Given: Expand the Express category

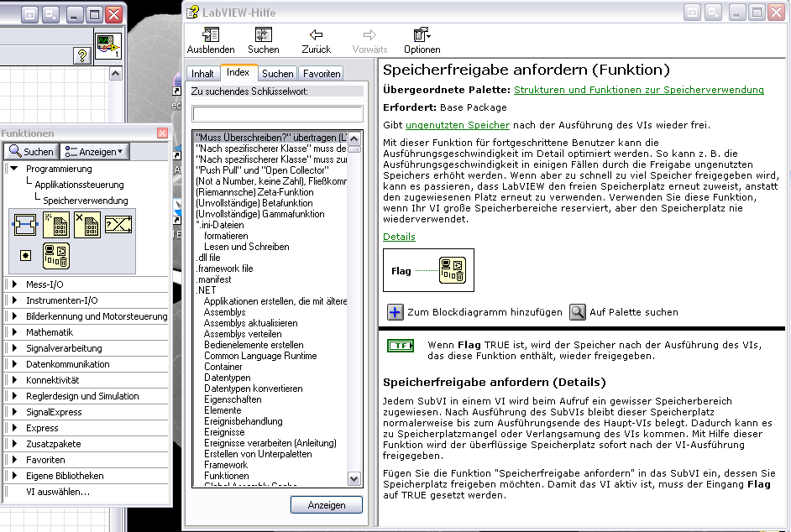Looking at the screenshot, I should tap(14, 428).
